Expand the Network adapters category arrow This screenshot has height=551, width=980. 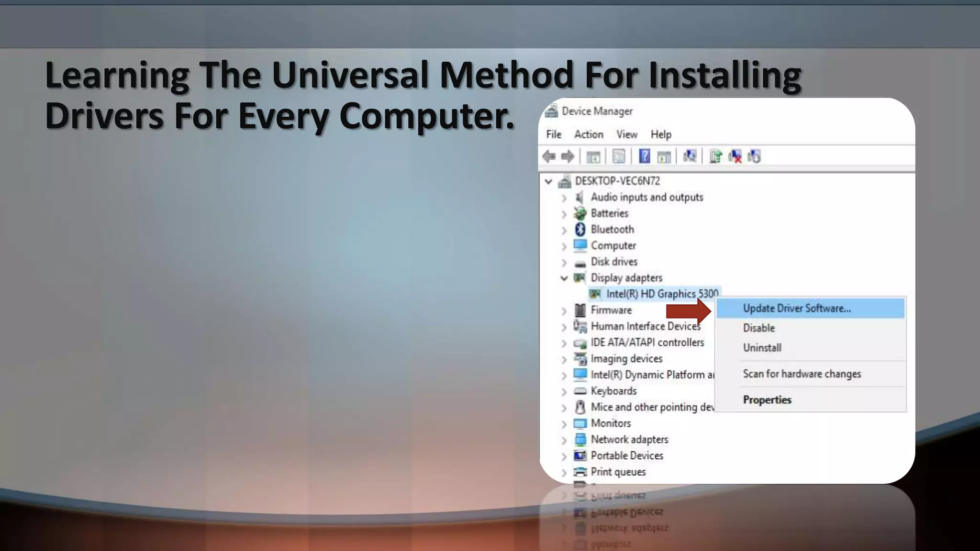564,440
